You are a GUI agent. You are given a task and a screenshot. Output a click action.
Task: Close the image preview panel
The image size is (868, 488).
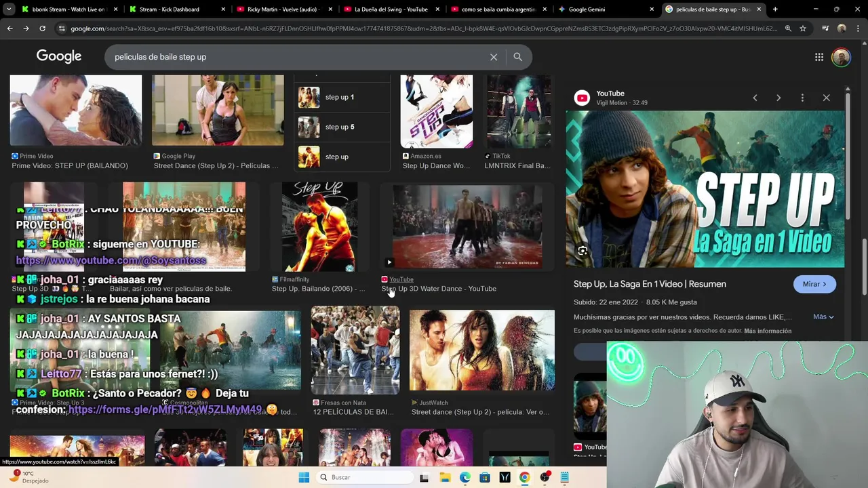click(826, 98)
